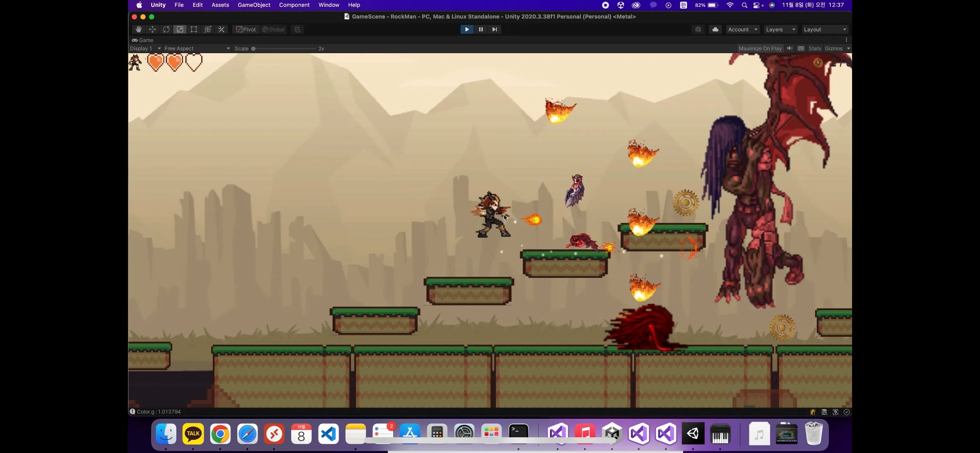Image resolution: width=980 pixels, height=453 pixels.
Task: Click the screen recording stop icon in menu bar
Action: 605,5
